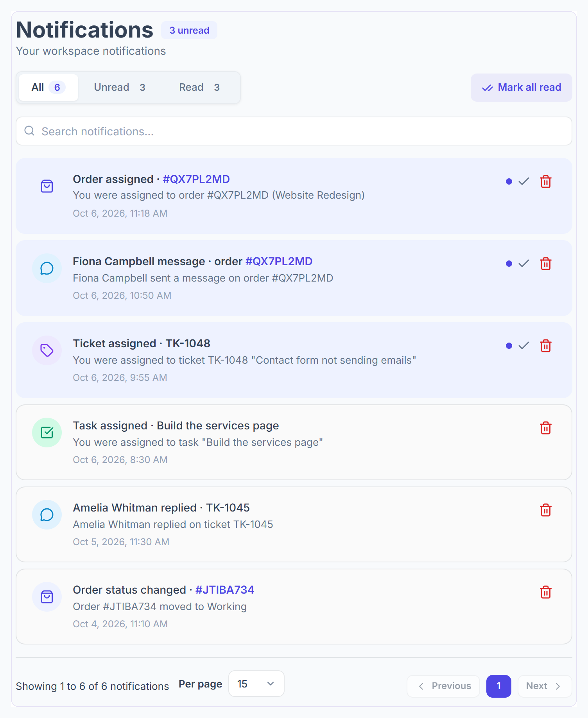
Task: Click the magnifier icon in the search box
Action: pyautogui.click(x=29, y=131)
